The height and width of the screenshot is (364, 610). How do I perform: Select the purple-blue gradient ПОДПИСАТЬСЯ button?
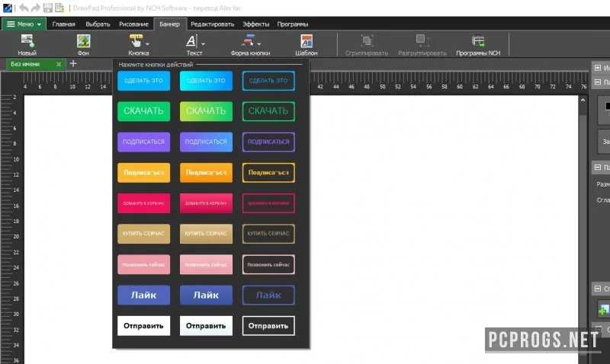click(x=206, y=142)
